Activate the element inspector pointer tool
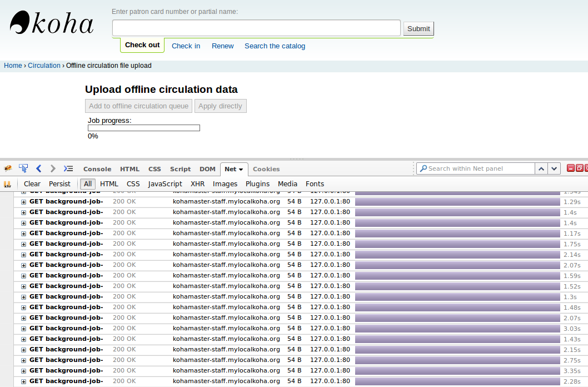 tap(23, 168)
